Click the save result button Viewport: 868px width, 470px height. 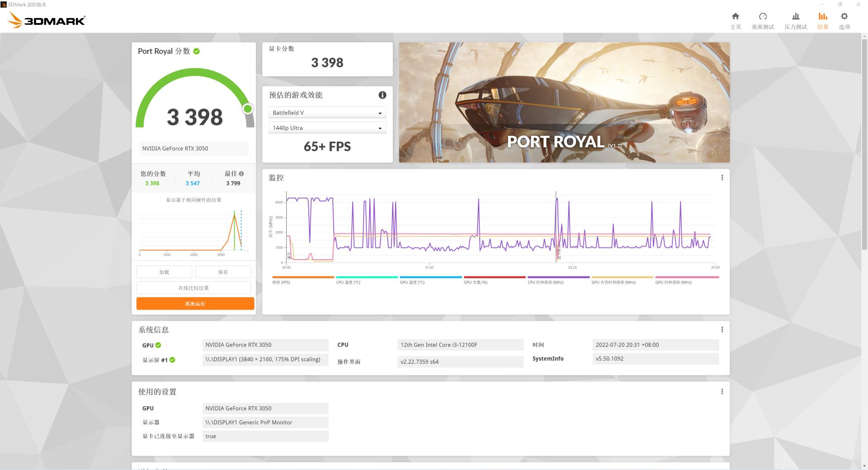coord(223,272)
